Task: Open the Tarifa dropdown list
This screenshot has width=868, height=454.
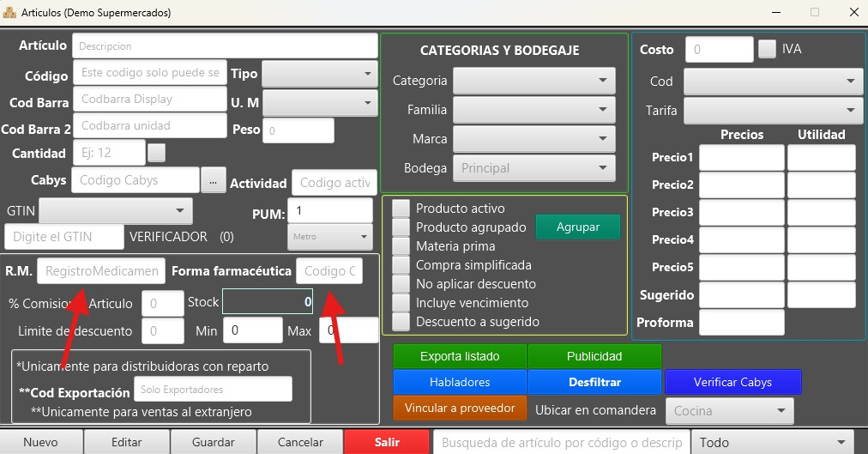Action: [x=773, y=110]
